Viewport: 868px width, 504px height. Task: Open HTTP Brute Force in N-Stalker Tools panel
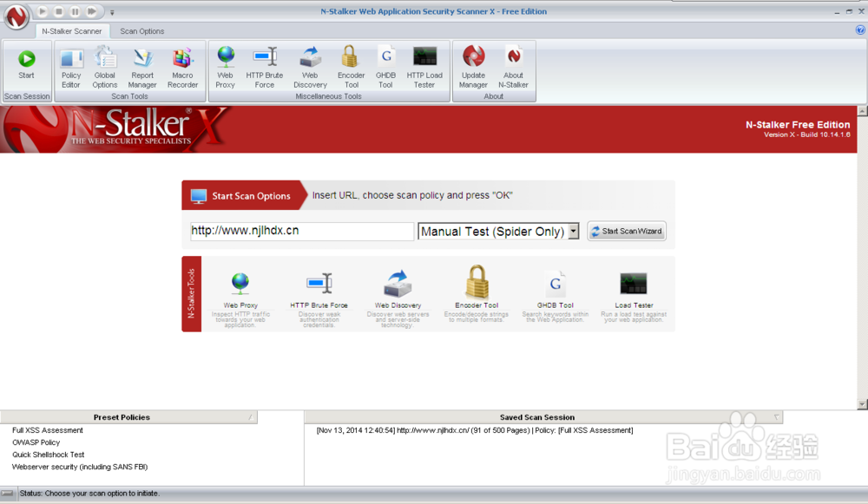319,298
